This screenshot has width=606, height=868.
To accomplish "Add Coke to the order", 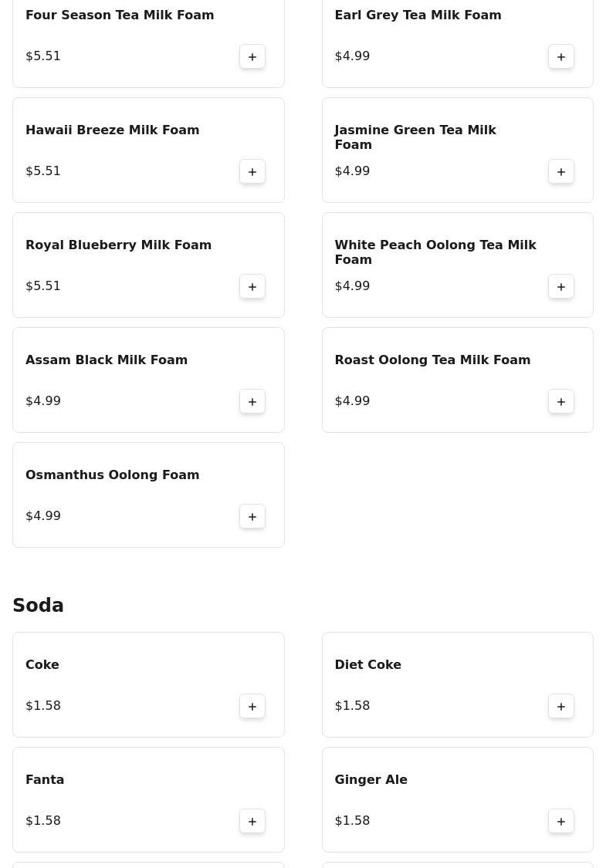I will tap(252, 706).
